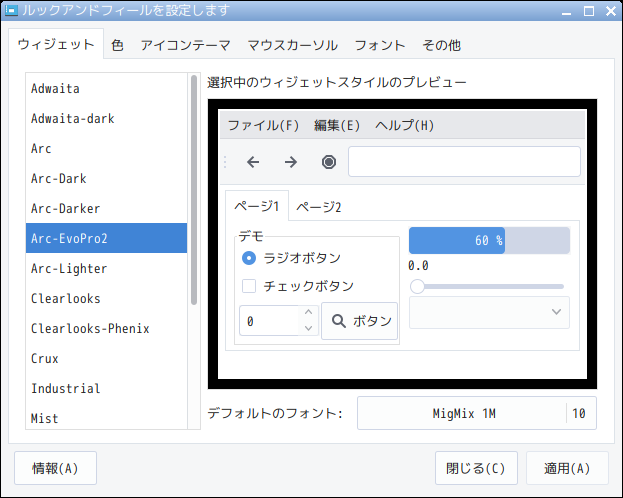The height and width of the screenshot is (498, 623).
Task: Click the preview toolbar text entry field
Action: (x=464, y=161)
